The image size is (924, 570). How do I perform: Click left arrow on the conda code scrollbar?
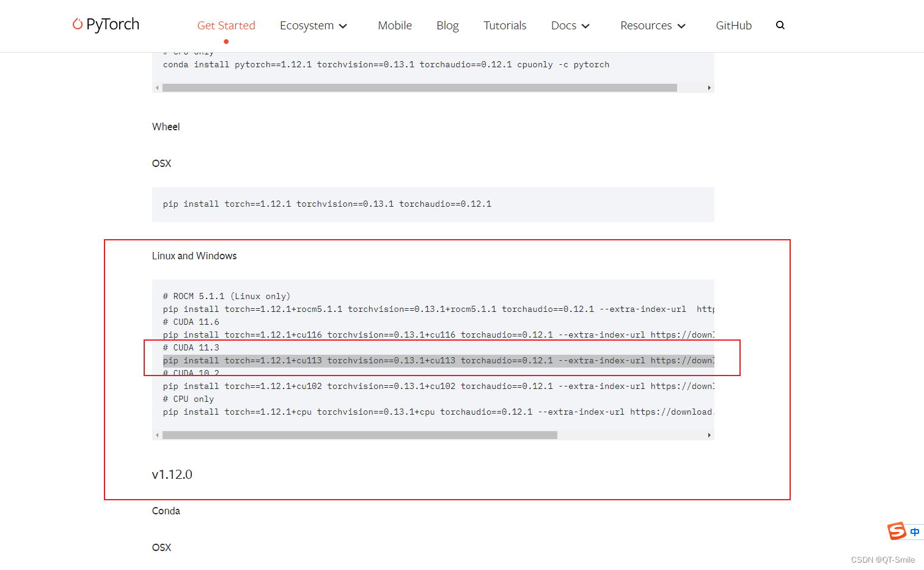click(x=157, y=87)
